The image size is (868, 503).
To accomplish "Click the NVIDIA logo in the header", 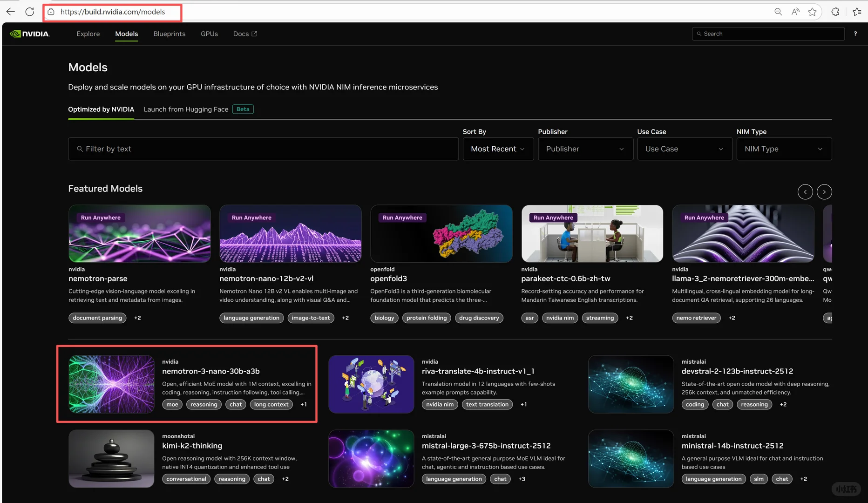I will pyautogui.click(x=29, y=34).
